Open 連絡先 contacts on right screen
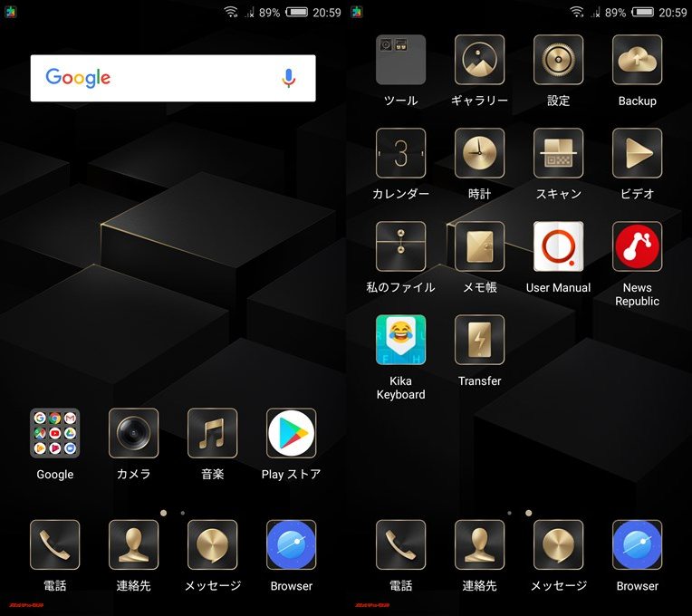This screenshot has width=692, height=616. [x=479, y=544]
